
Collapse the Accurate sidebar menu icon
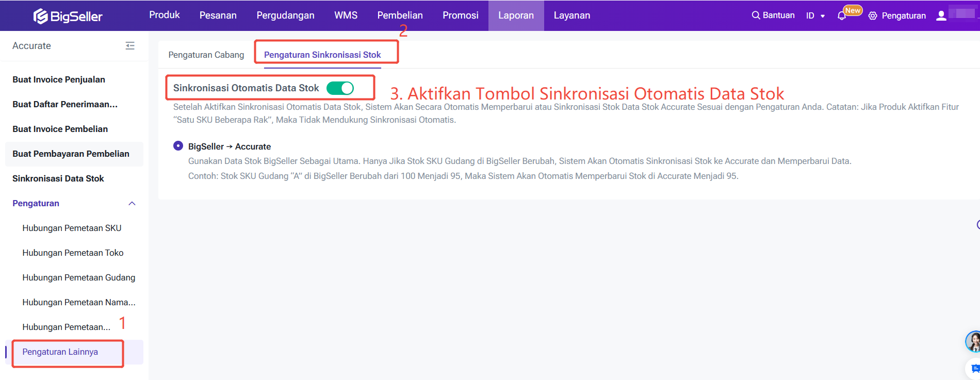[x=130, y=46]
